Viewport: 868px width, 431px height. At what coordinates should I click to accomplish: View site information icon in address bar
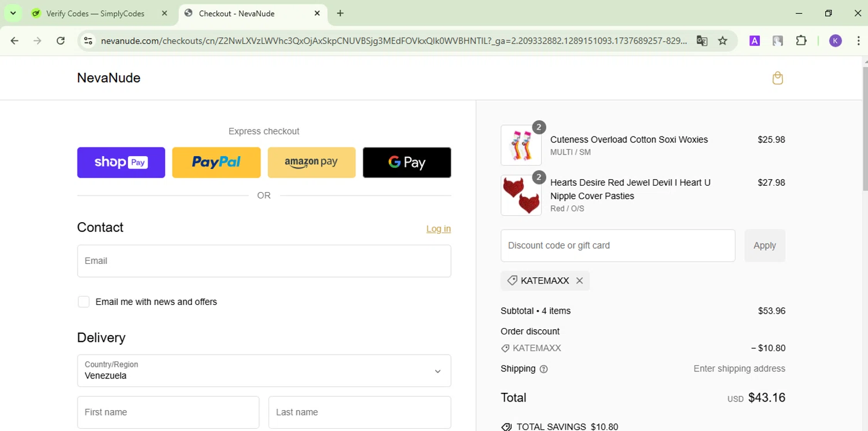88,40
